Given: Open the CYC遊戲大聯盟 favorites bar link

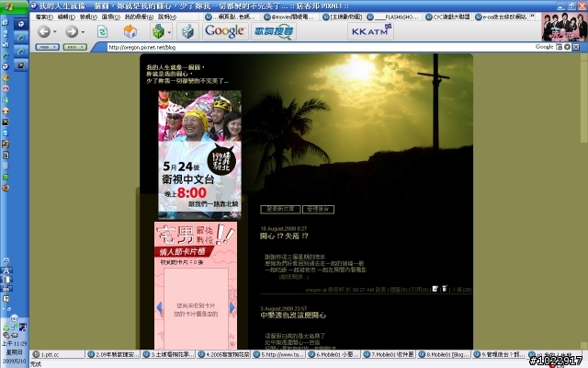Looking at the screenshot, I should 448,17.
